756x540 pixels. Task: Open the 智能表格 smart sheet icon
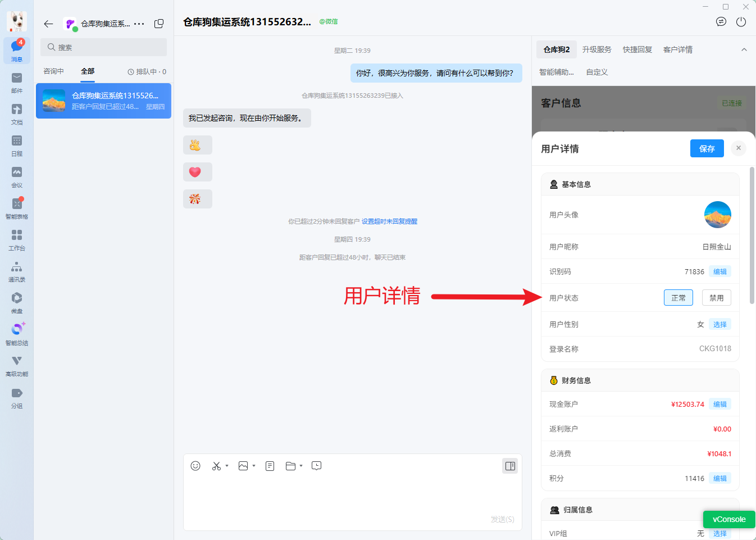coord(17,208)
